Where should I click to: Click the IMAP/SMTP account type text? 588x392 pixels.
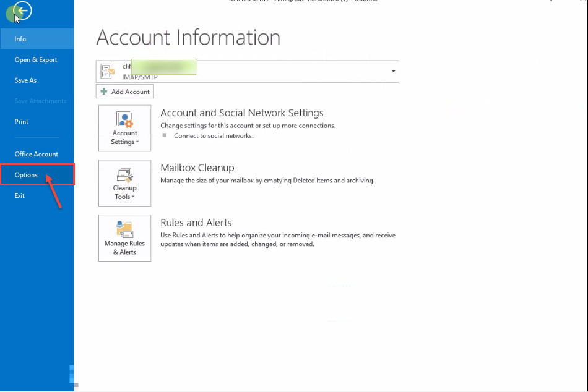pyautogui.click(x=139, y=77)
